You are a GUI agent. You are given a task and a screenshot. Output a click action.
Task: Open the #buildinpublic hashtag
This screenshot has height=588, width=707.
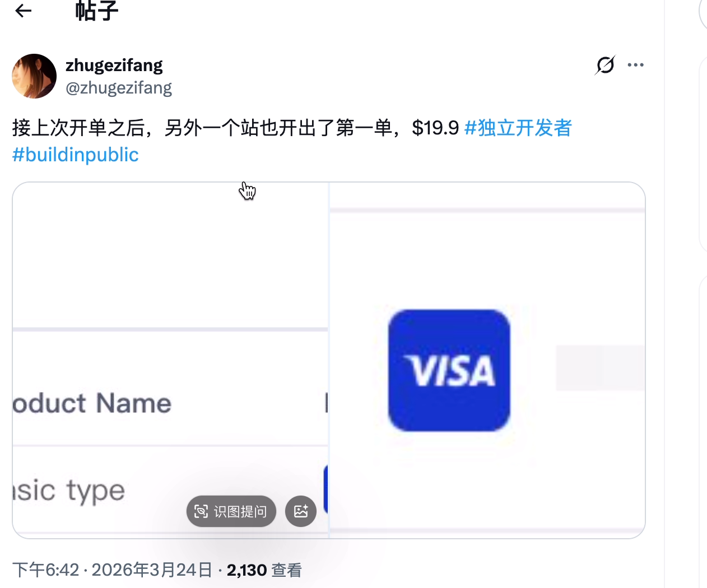[x=76, y=155]
